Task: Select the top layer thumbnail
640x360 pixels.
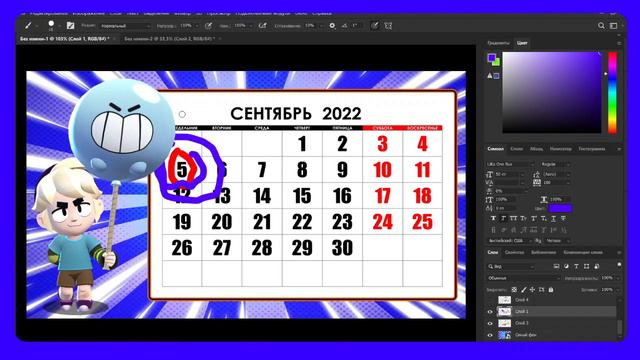Action: tap(504, 300)
